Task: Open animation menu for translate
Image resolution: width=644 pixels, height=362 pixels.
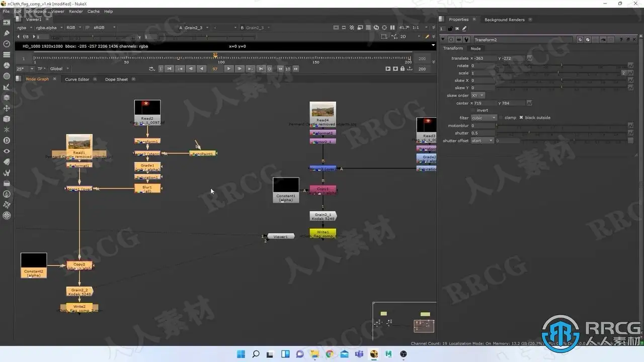Action: [529, 58]
